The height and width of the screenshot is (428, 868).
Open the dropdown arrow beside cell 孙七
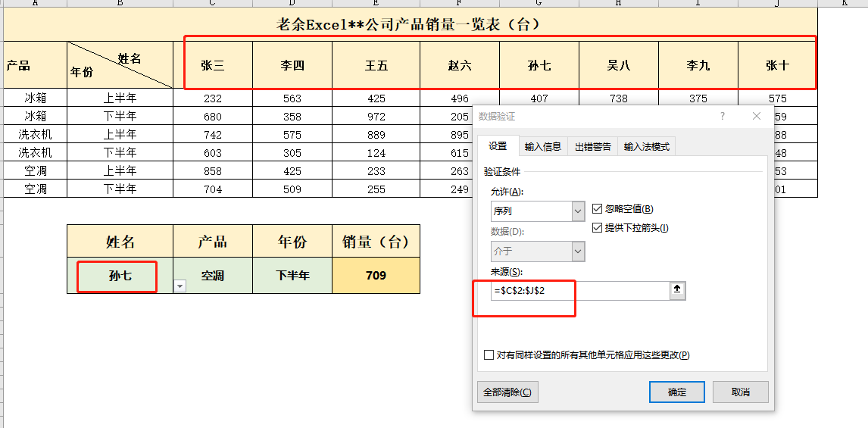pos(180,286)
